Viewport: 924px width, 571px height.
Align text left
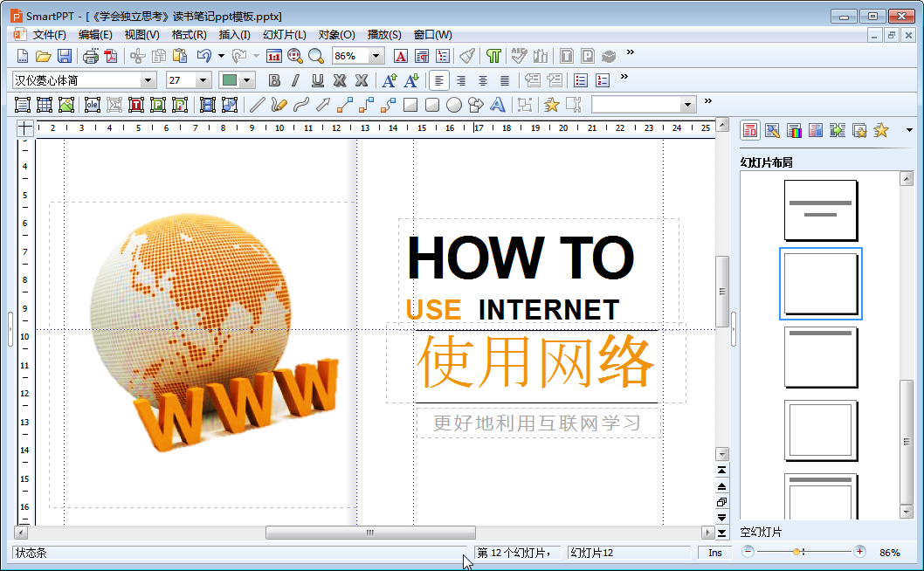439,80
